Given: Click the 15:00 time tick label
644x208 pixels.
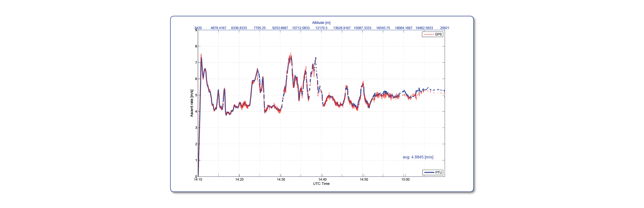Looking at the screenshot, I should click(405, 180).
